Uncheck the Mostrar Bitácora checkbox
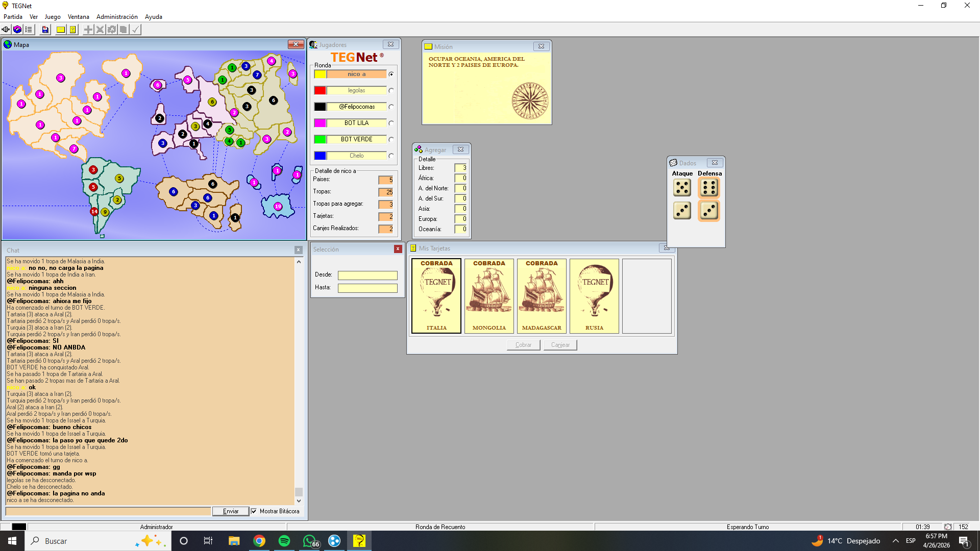 pyautogui.click(x=254, y=511)
